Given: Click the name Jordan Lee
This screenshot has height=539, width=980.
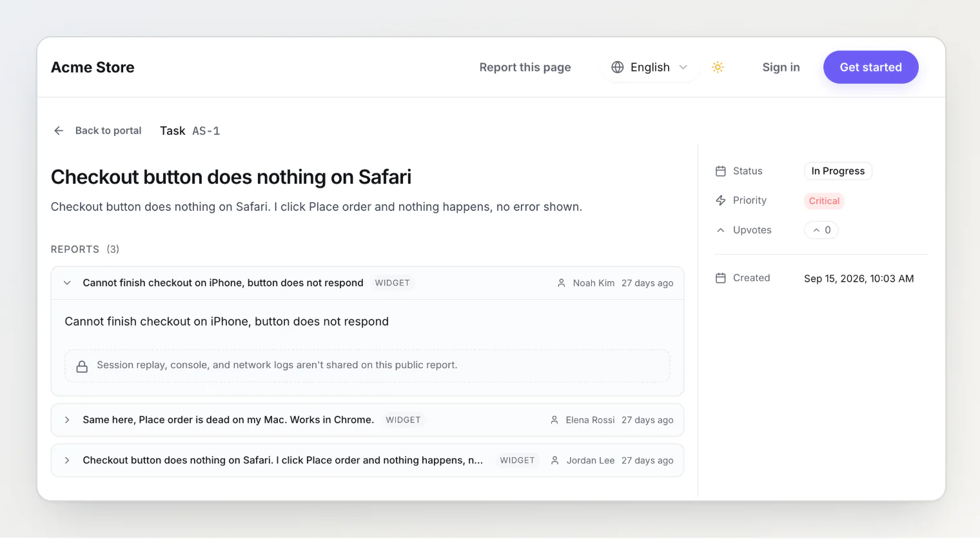Looking at the screenshot, I should tap(591, 460).
